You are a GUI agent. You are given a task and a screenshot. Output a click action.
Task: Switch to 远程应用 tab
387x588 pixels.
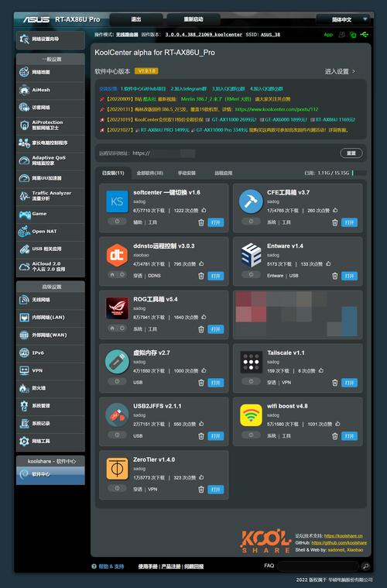223,173
